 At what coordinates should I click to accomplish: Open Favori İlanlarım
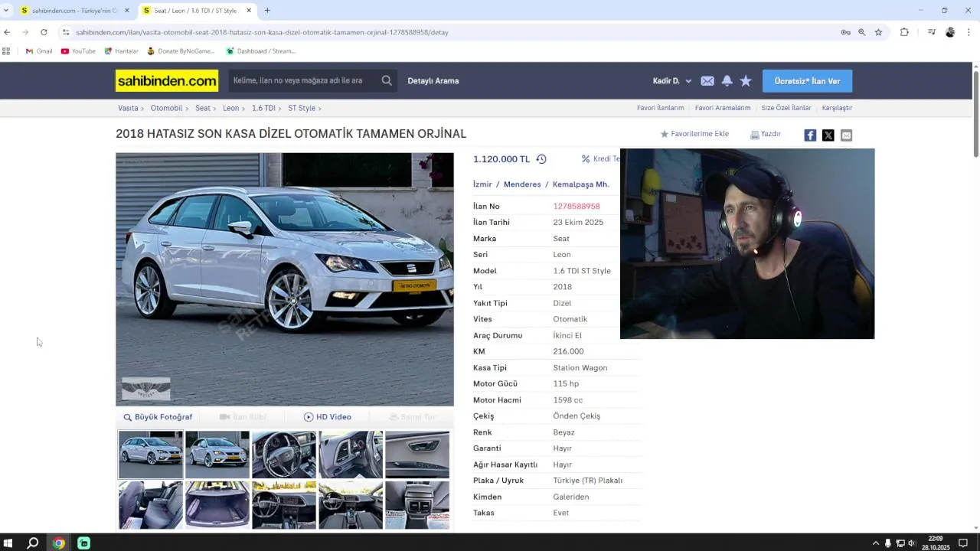[x=660, y=108]
